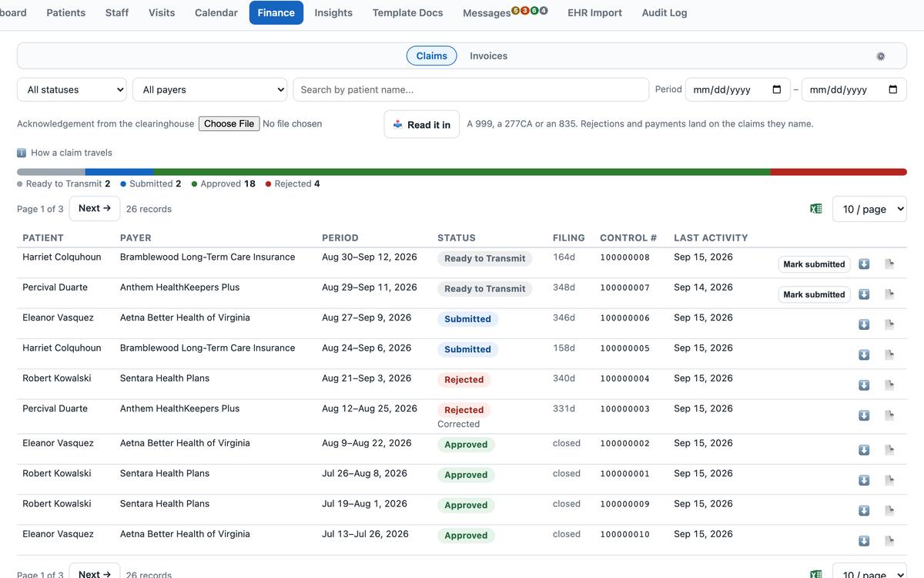Viewport: 924px width, 578px height.
Task: Select the active Finance tab
Action: [x=276, y=12]
